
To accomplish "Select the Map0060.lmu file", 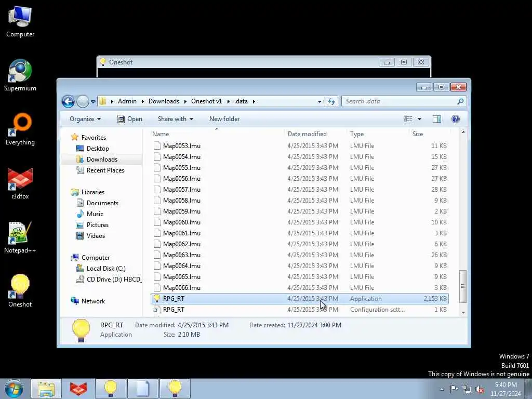I will click(300, 222).
